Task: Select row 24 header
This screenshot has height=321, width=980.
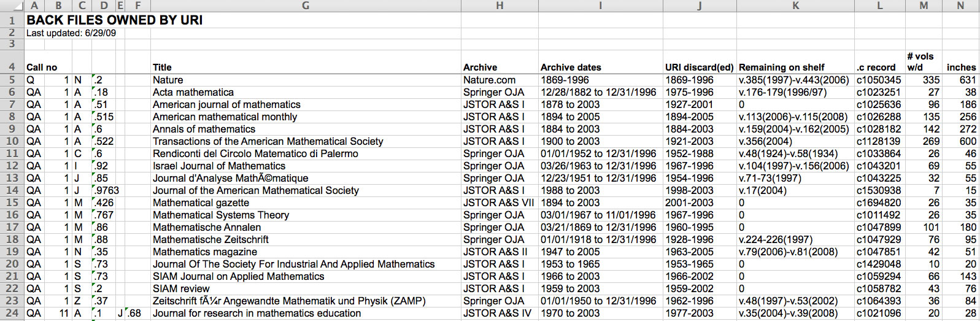Action: point(12,313)
